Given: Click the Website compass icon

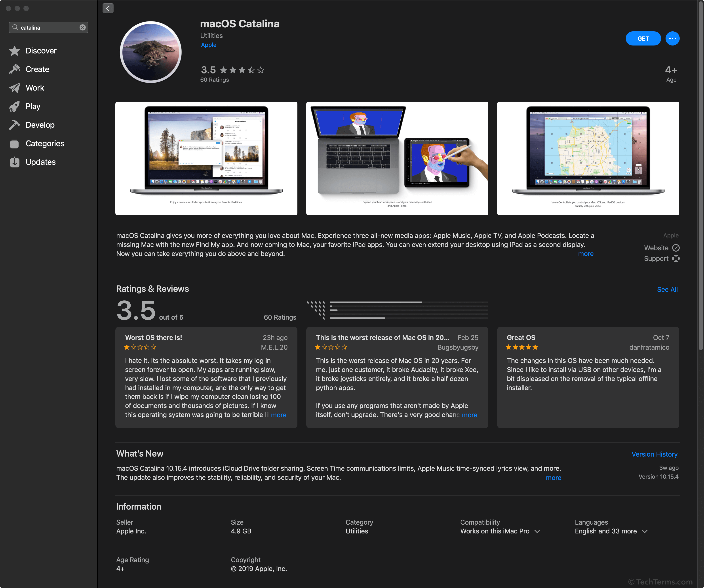Looking at the screenshot, I should pyautogui.click(x=676, y=248).
